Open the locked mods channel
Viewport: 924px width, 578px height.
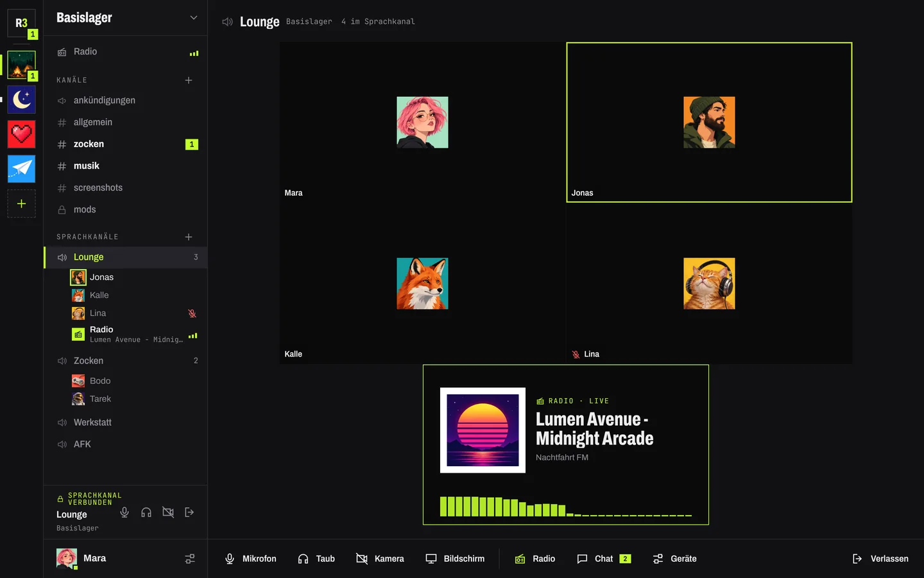[125, 210]
